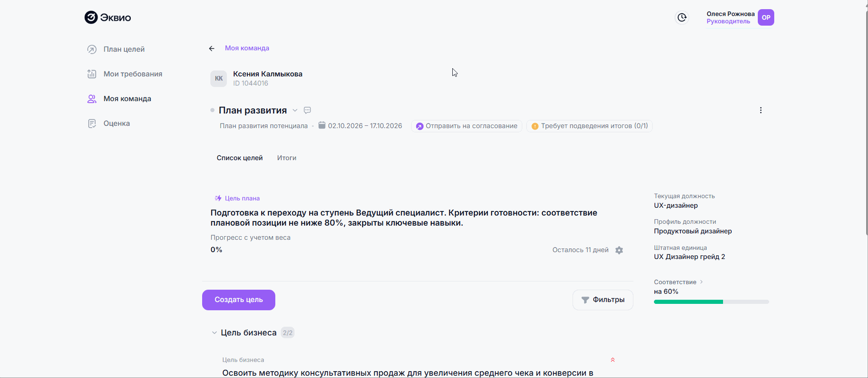Collapse the Цель бизнеса section
The height and width of the screenshot is (378, 868).
[x=214, y=333]
